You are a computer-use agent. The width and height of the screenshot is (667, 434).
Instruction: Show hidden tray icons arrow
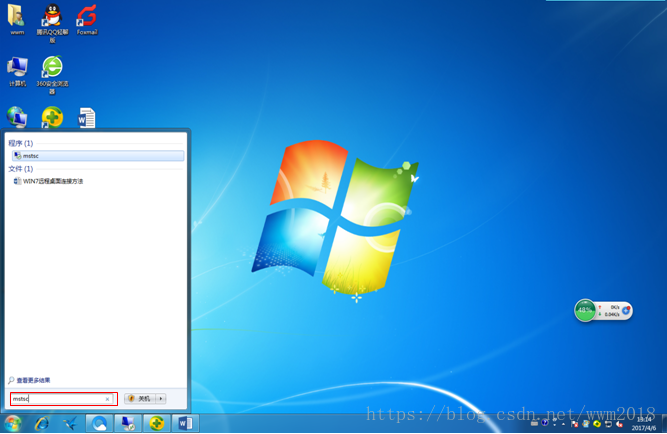563,424
